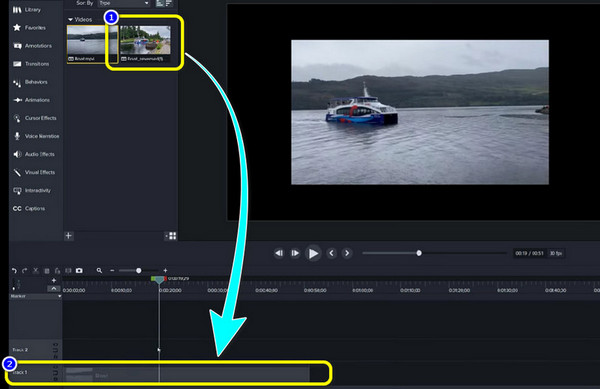Viewport: 600px width, 389px height.
Task: Add a new track with plus button
Action: [x=54, y=281]
